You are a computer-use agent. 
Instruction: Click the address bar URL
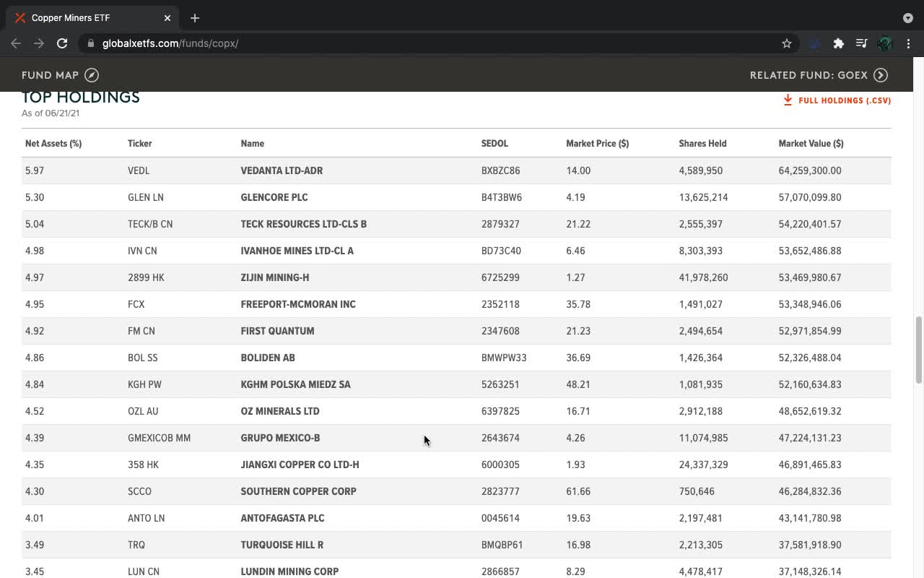[x=170, y=43]
